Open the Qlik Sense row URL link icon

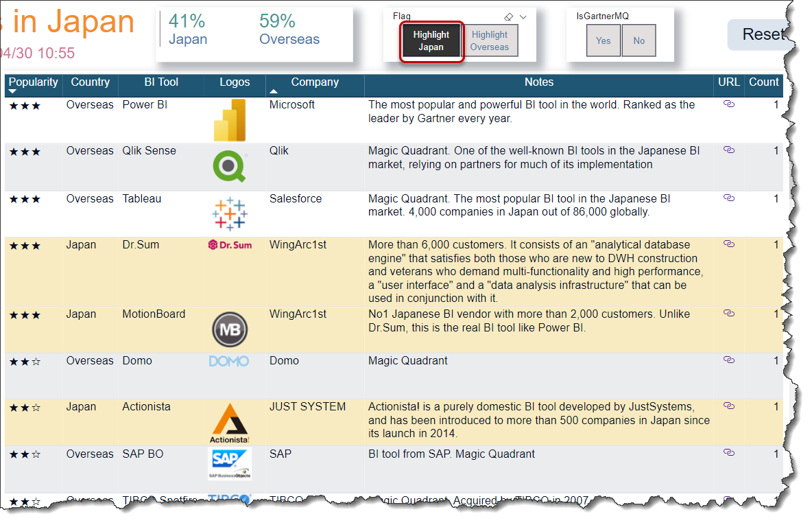pos(728,150)
